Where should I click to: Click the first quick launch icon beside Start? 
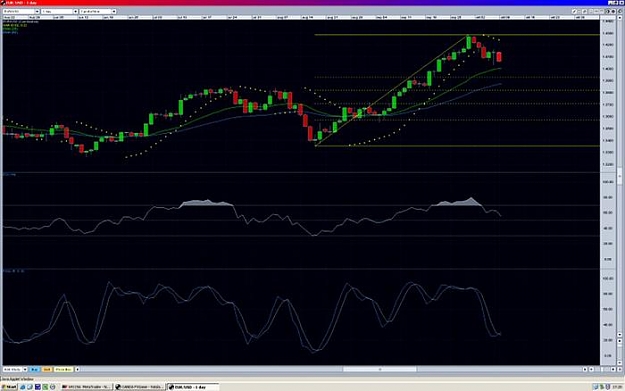[23, 387]
